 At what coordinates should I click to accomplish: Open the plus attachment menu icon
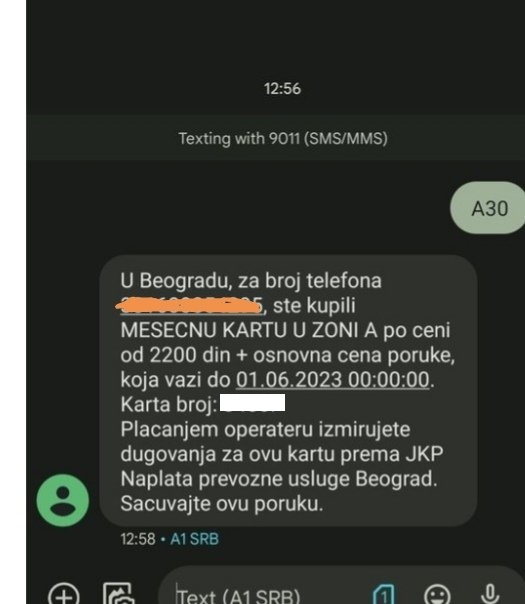coord(64,595)
